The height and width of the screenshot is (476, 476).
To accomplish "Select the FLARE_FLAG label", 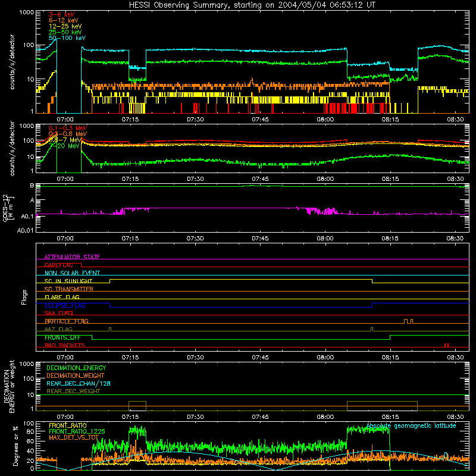I will tap(62, 297).
